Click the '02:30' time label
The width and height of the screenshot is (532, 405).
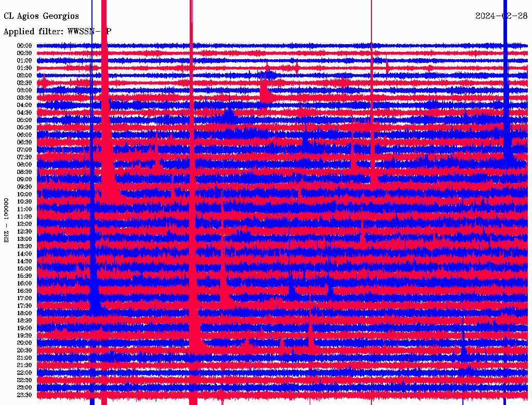pyautogui.click(x=24, y=83)
